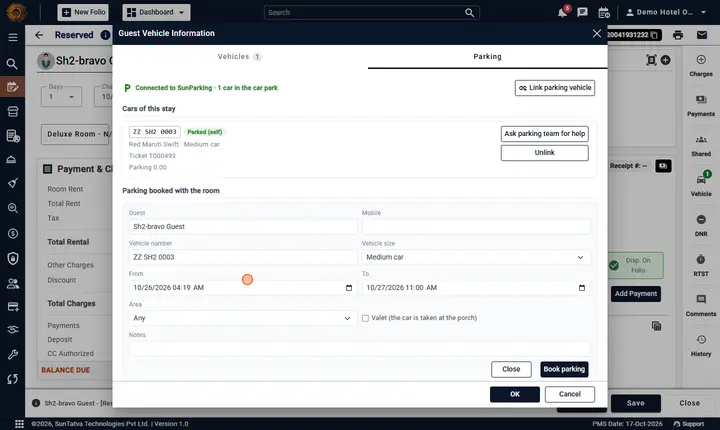Click Ask parking team for help
720x430 pixels.
(x=545, y=134)
